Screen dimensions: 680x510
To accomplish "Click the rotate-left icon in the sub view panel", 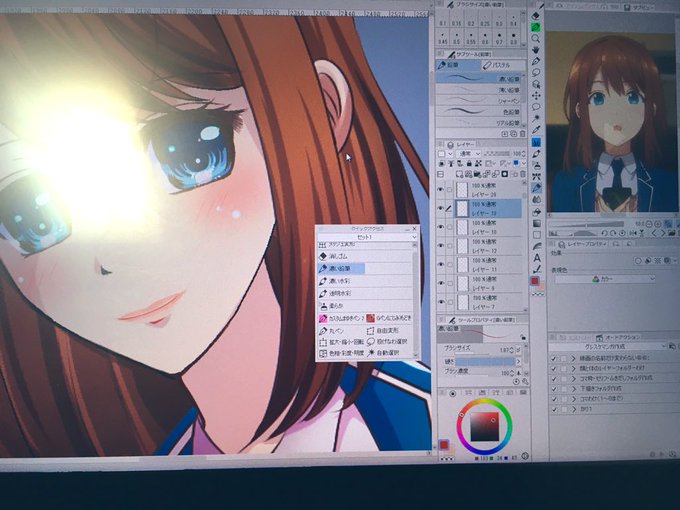I will pos(604,233).
